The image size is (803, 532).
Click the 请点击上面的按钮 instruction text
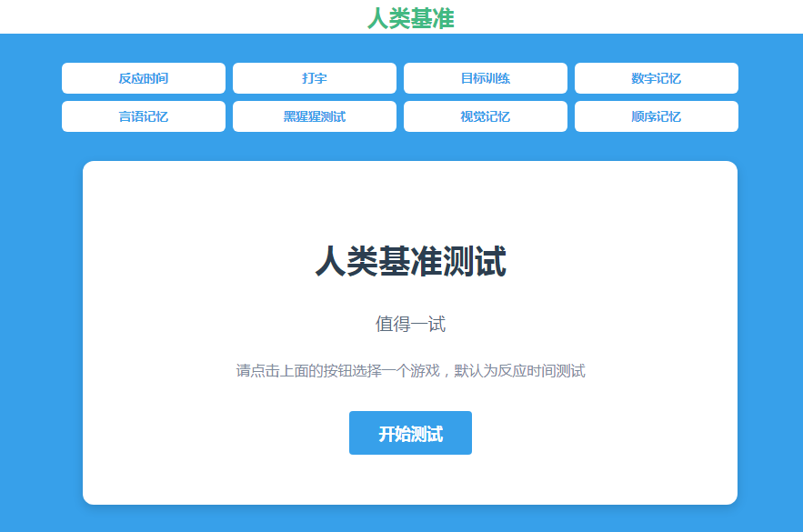[410, 371]
